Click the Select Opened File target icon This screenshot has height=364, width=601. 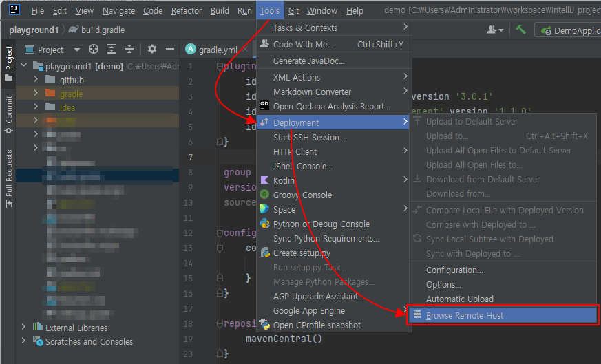[94, 49]
